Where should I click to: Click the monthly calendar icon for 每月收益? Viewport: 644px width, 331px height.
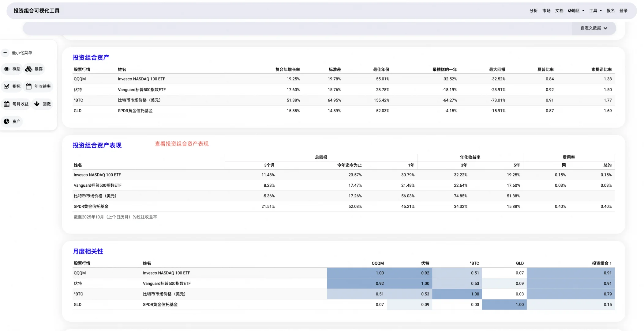click(x=6, y=104)
